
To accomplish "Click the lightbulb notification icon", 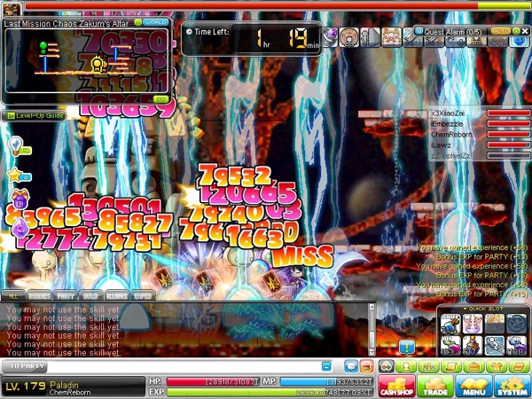I will click(x=16, y=145).
